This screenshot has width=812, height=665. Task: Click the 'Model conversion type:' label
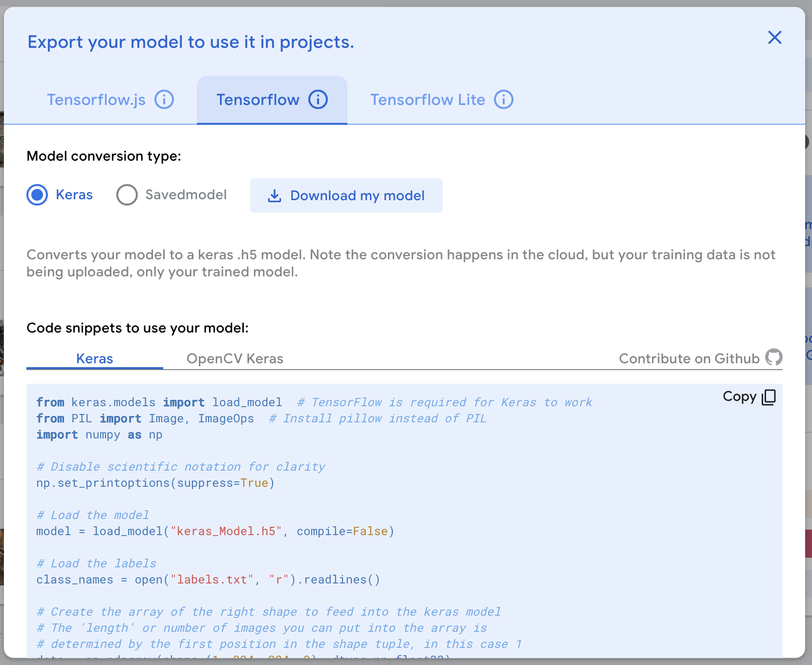pos(104,156)
